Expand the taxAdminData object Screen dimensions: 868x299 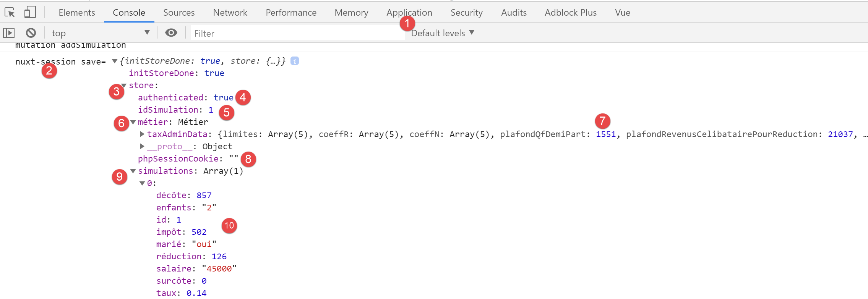(142, 134)
